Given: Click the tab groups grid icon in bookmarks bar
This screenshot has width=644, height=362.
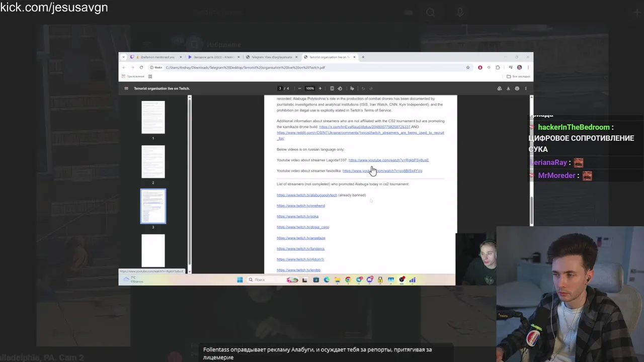Looking at the screenshot, I should tap(150, 76).
